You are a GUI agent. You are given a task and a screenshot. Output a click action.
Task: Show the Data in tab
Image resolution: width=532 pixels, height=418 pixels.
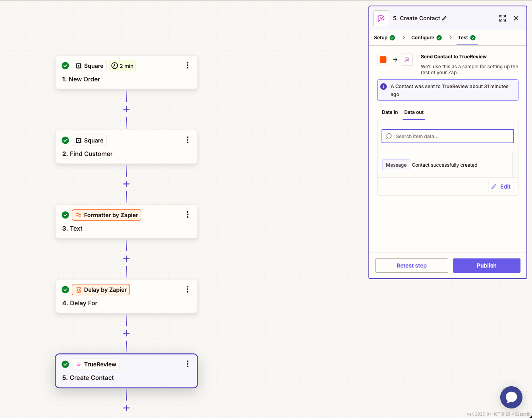click(x=390, y=112)
